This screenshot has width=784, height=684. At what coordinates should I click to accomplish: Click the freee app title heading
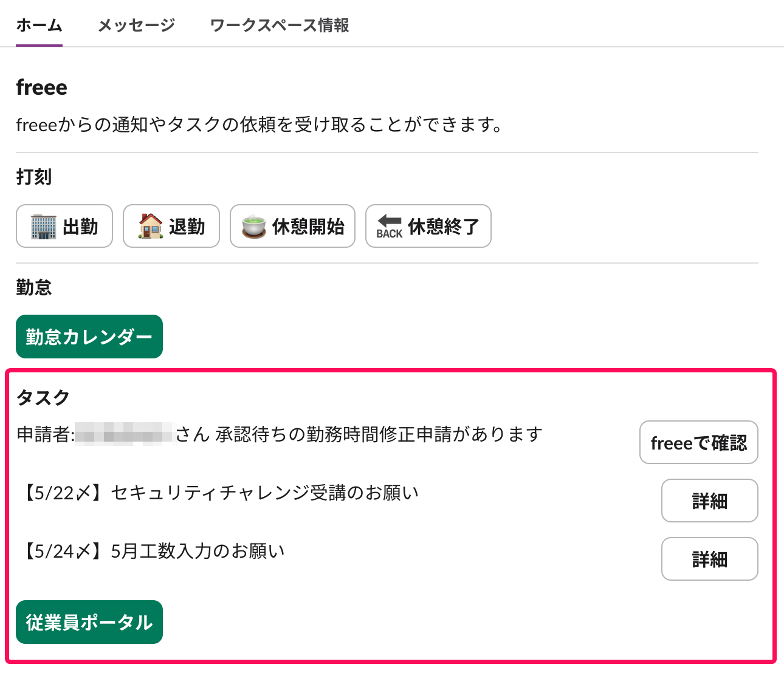(41, 87)
